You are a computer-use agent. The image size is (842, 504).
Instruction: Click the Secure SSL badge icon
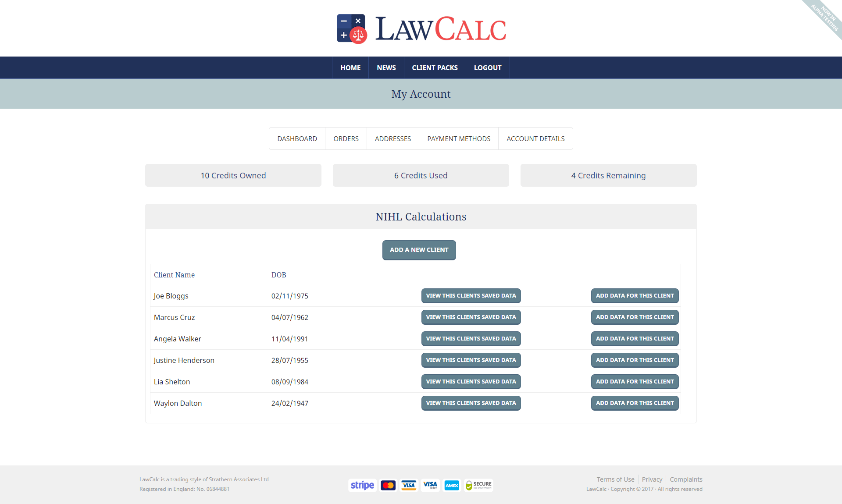479,485
